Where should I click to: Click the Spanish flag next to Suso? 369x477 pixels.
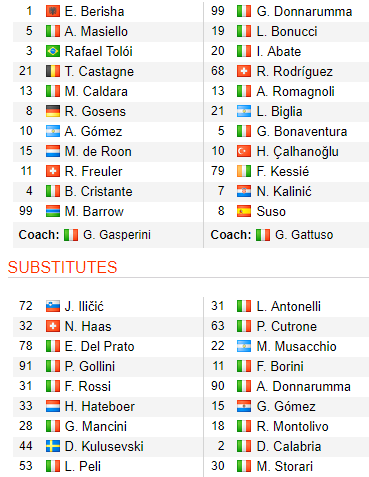(244, 211)
